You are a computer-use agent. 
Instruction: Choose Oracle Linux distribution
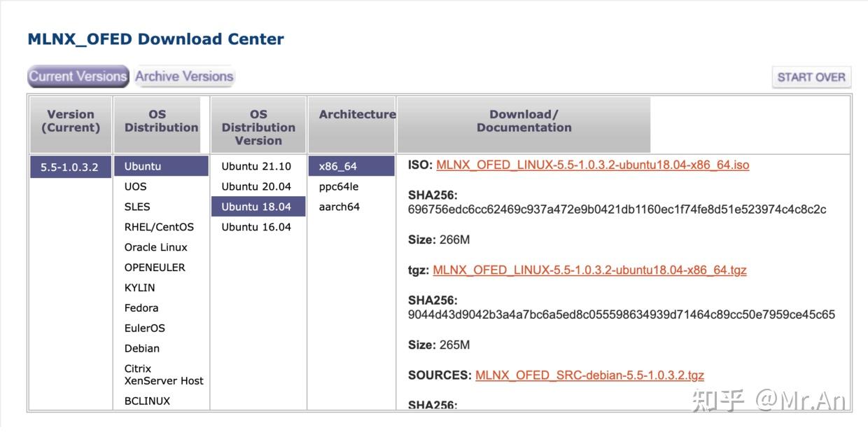pyautogui.click(x=156, y=247)
